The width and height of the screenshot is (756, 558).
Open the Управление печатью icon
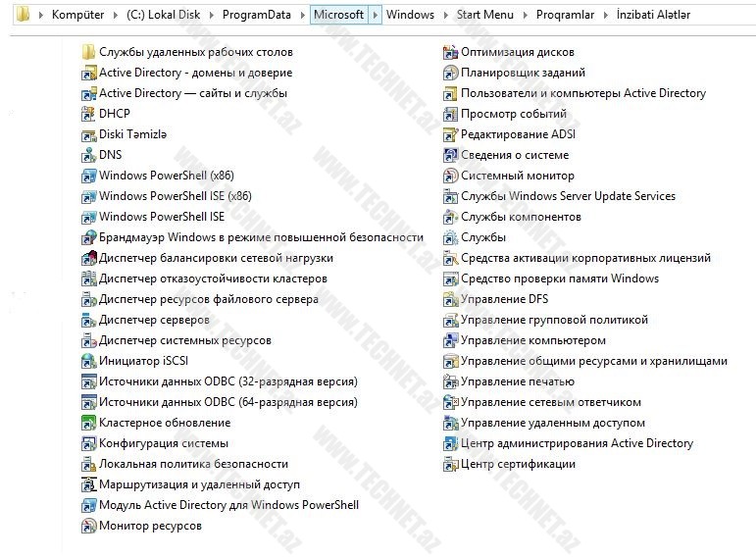tap(450, 381)
